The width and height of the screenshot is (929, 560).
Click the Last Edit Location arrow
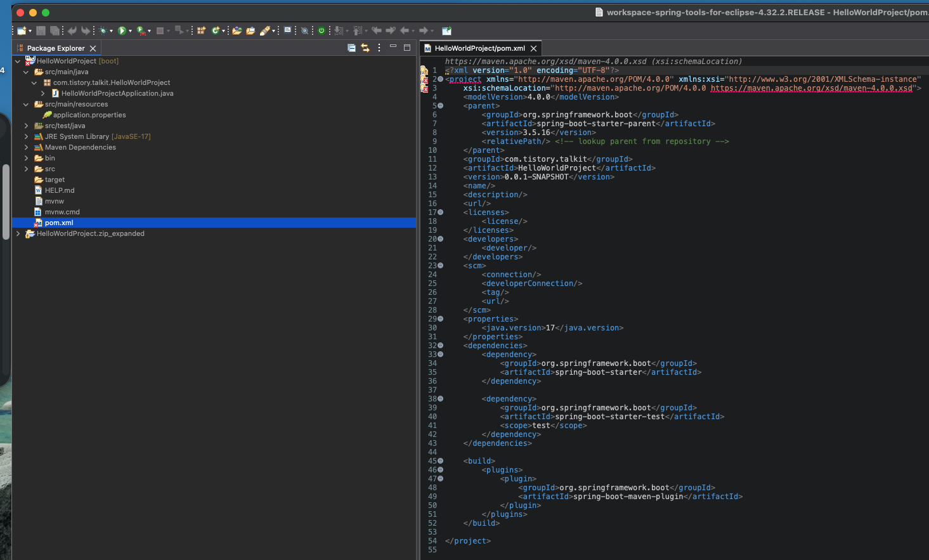(377, 30)
